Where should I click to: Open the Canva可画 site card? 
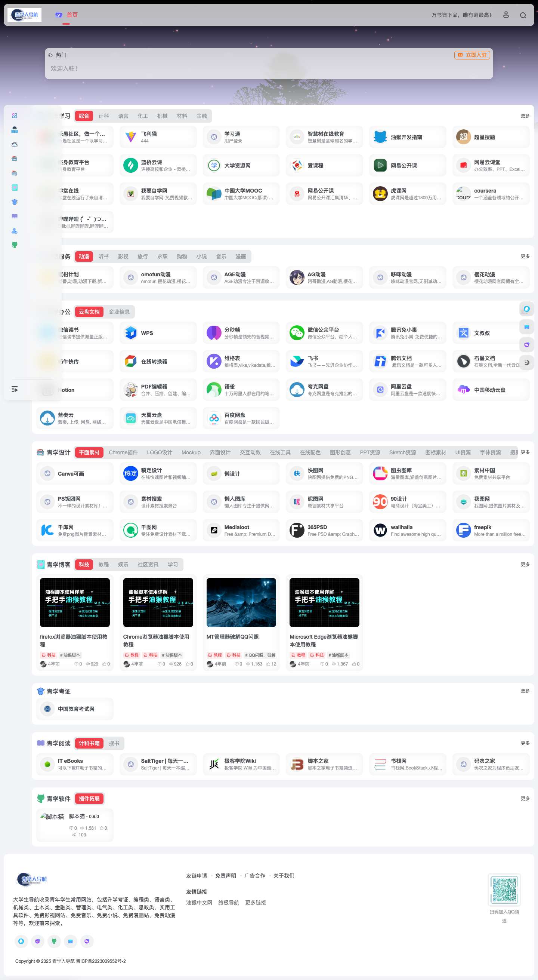pos(75,474)
